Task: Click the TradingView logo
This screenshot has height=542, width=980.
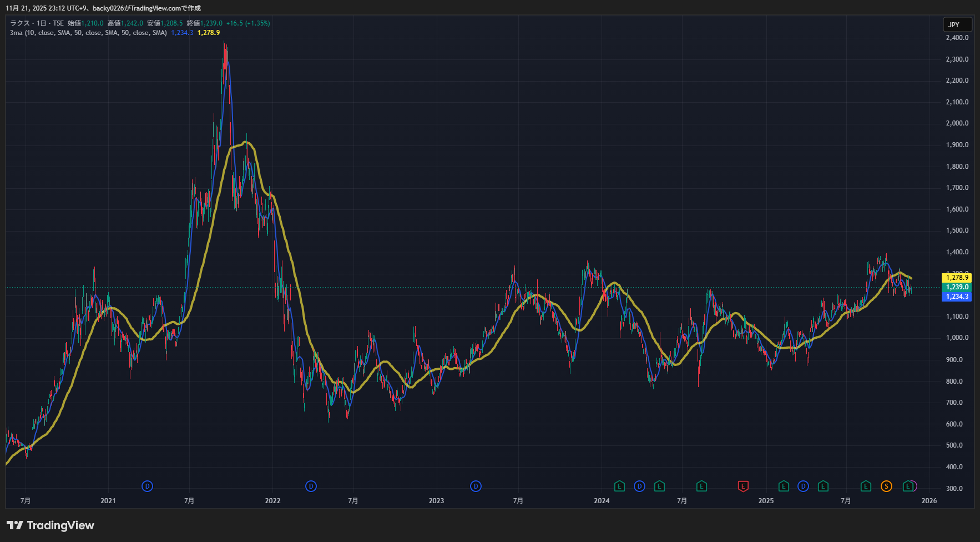Action: click(x=50, y=525)
